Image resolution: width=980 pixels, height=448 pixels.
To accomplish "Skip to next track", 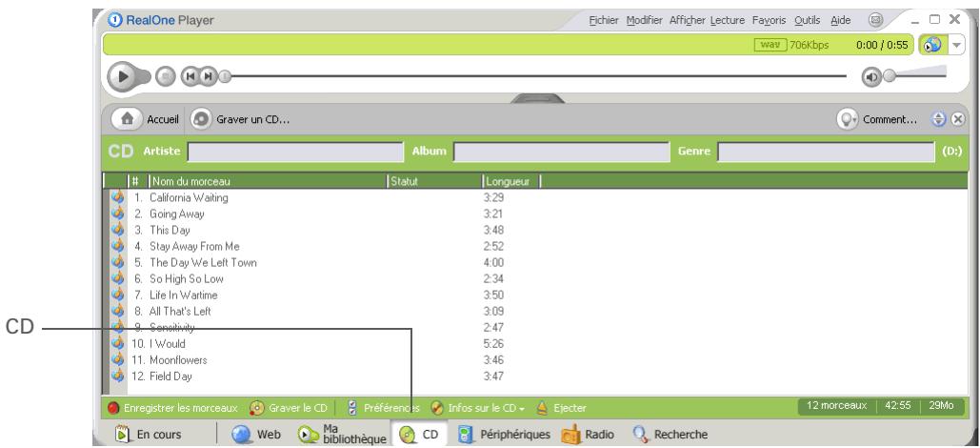I will pyautogui.click(x=209, y=77).
